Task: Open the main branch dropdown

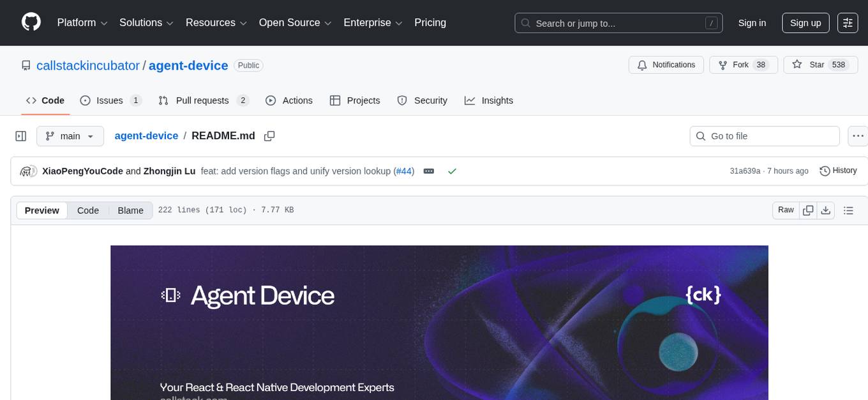Action: (x=70, y=136)
